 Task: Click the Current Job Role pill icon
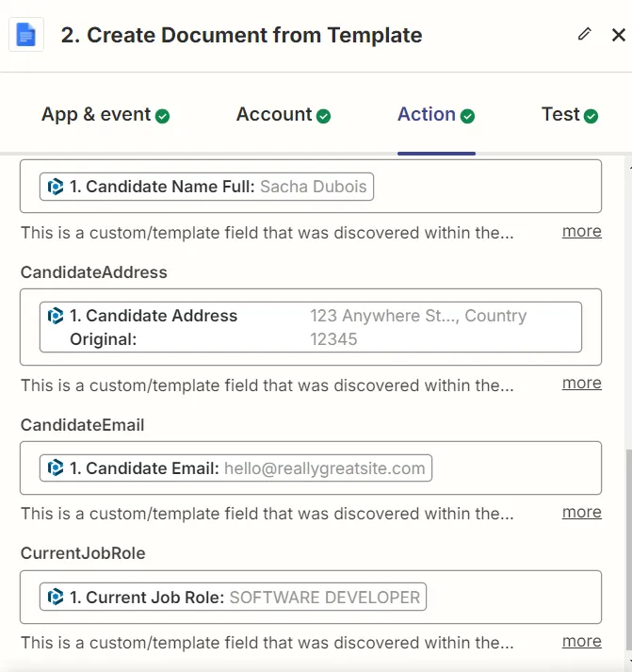coord(56,597)
